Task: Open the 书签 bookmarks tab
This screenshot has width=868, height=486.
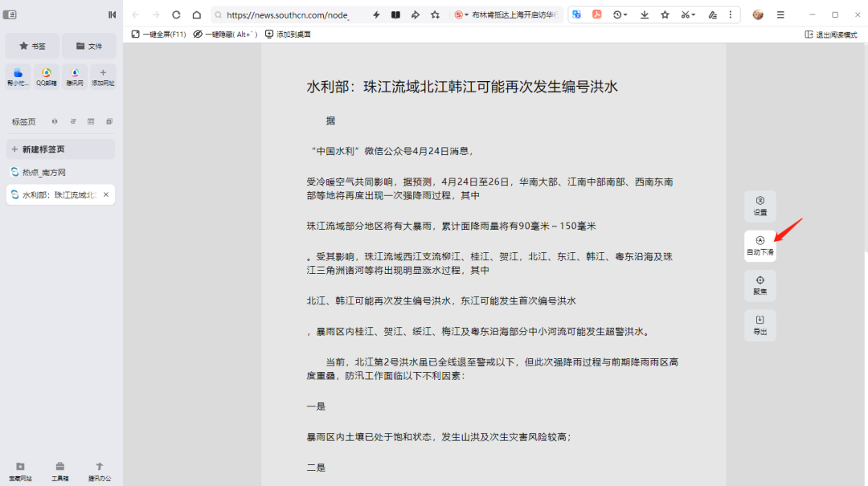Action: (32, 46)
